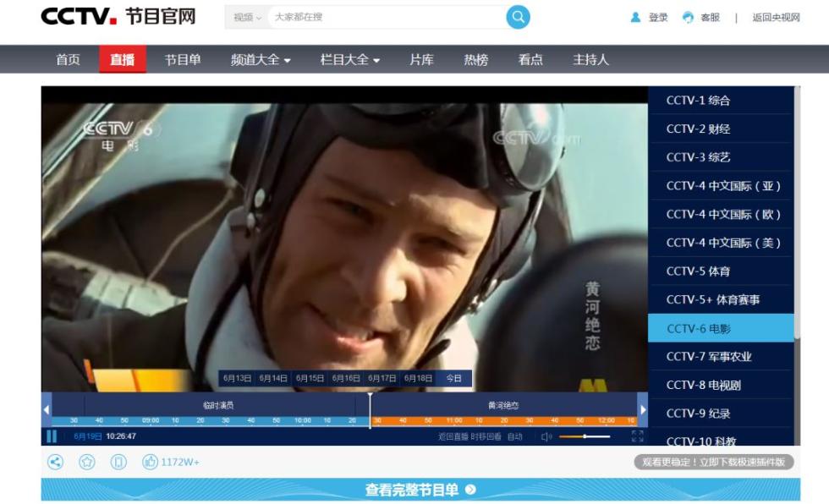
Task: Select 6月17日 date in timeline
Action: [382, 378]
